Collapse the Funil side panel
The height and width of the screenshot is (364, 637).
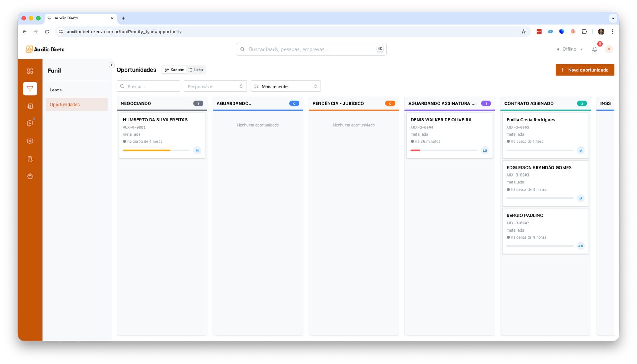click(112, 65)
